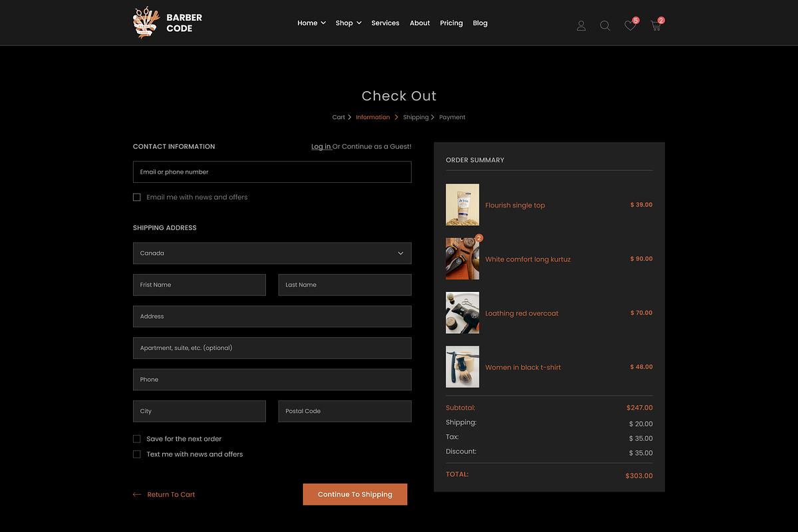
Task: Open the White comfort long kurtuz thumbnail
Action: tap(462, 259)
